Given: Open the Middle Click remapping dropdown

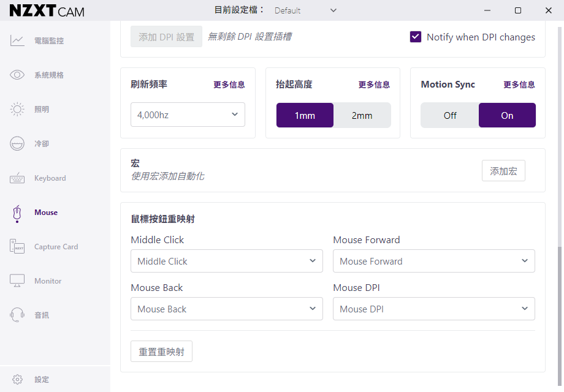Looking at the screenshot, I should coord(226,261).
